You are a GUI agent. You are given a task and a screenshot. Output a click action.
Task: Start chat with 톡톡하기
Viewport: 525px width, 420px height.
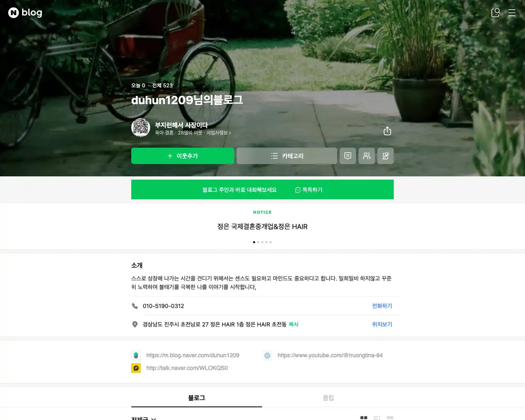(309, 190)
